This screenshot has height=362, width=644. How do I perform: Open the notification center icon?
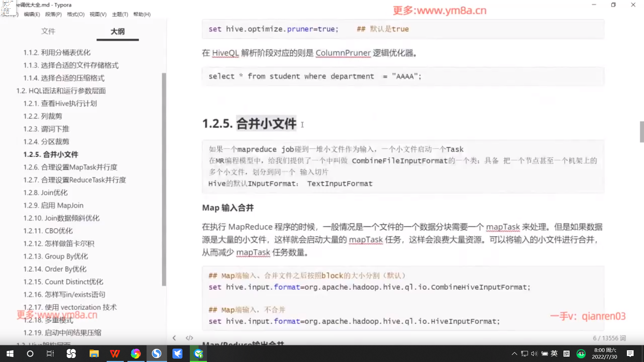tap(630, 354)
